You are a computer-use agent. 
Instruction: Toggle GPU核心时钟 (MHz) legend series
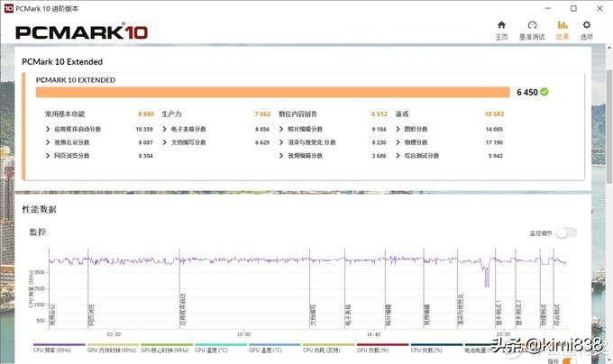(165, 350)
